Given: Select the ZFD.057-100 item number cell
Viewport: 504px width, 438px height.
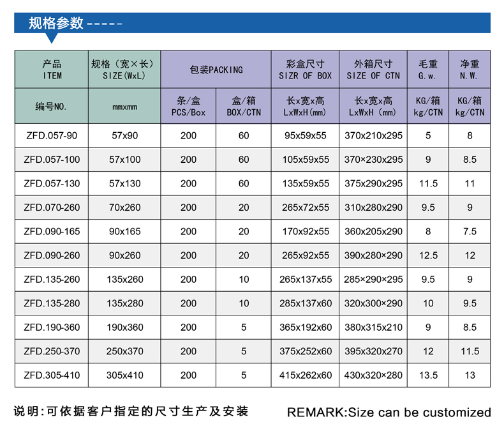Looking at the screenshot, I should (x=52, y=160).
